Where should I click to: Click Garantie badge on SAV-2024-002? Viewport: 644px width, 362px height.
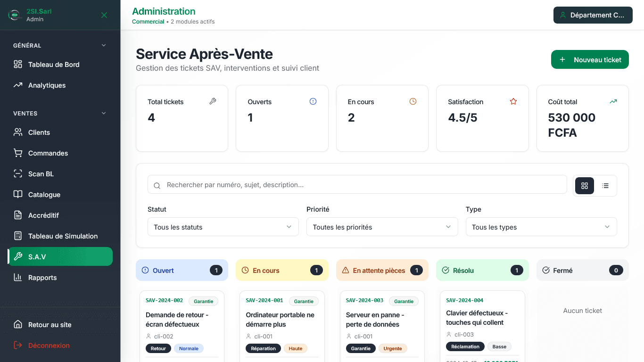[204, 301]
